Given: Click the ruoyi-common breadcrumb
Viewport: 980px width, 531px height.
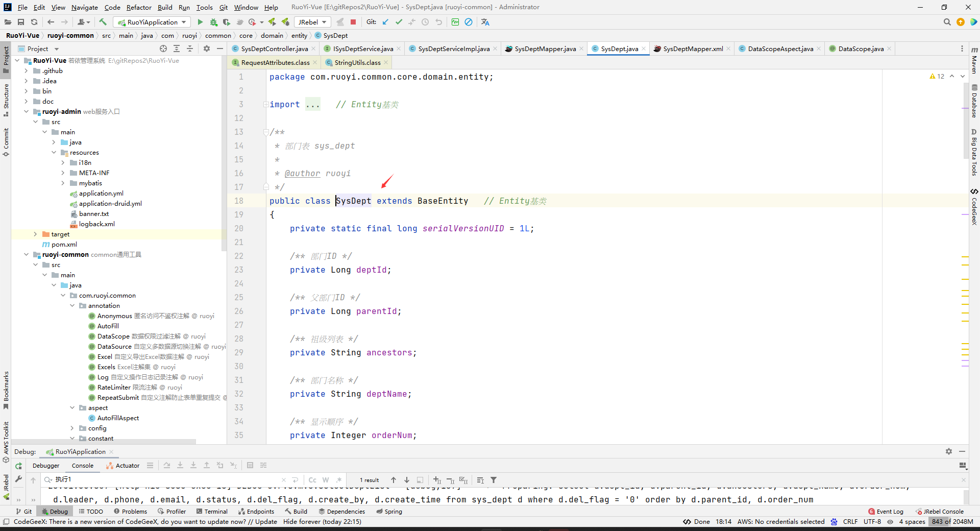Looking at the screenshot, I should (x=70, y=35).
